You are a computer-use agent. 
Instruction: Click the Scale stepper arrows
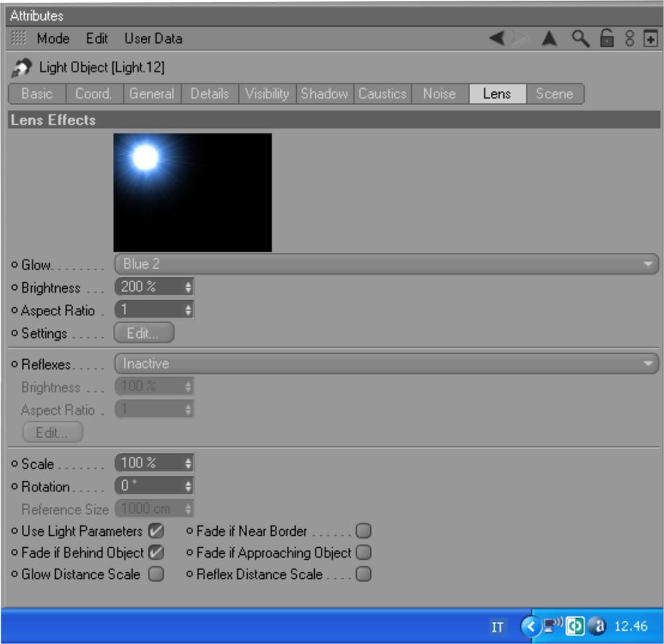pyautogui.click(x=189, y=463)
